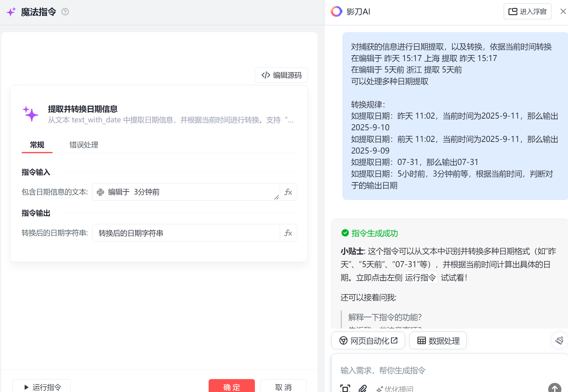Click the 确定 confirm button
The height and width of the screenshot is (392, 568).
(232, 386)
